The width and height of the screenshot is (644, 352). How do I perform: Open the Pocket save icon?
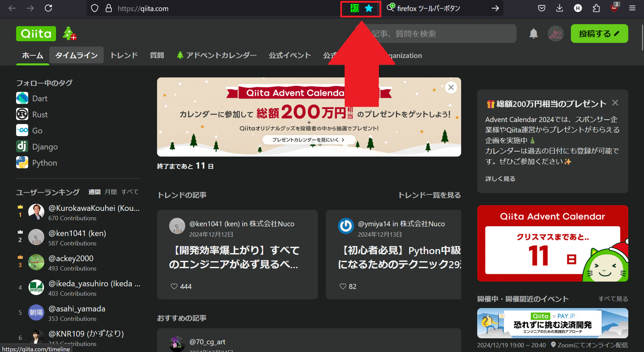pyautogui.click(x=541, y=8)
